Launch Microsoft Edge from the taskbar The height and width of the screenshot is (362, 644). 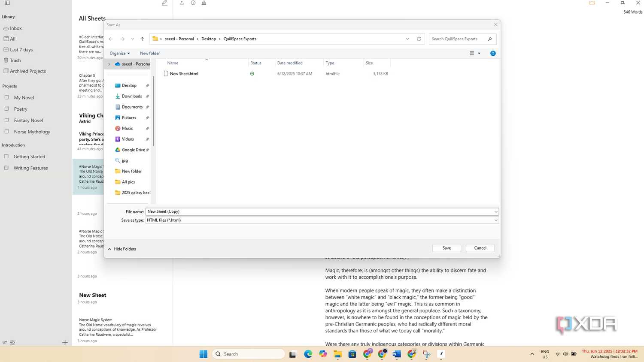pyautogui.click(x=308, y=354)
